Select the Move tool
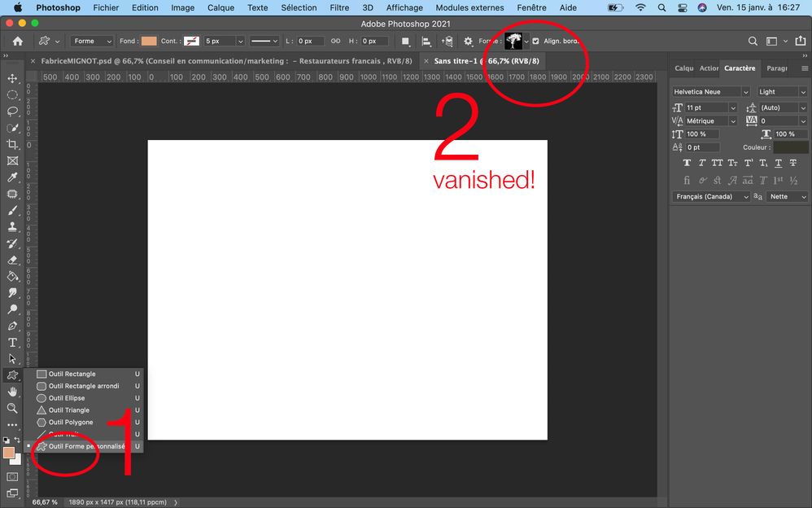The image size is (812, 508). 12,79
